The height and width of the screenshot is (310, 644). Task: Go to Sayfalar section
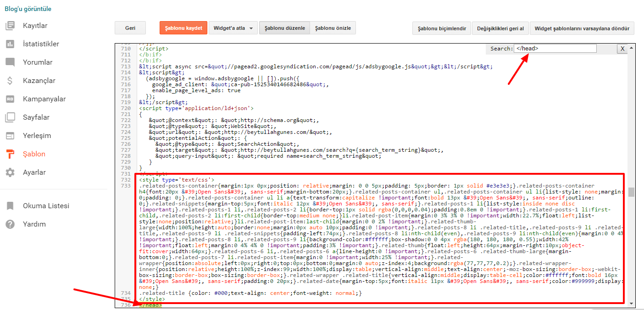(36, 117)
